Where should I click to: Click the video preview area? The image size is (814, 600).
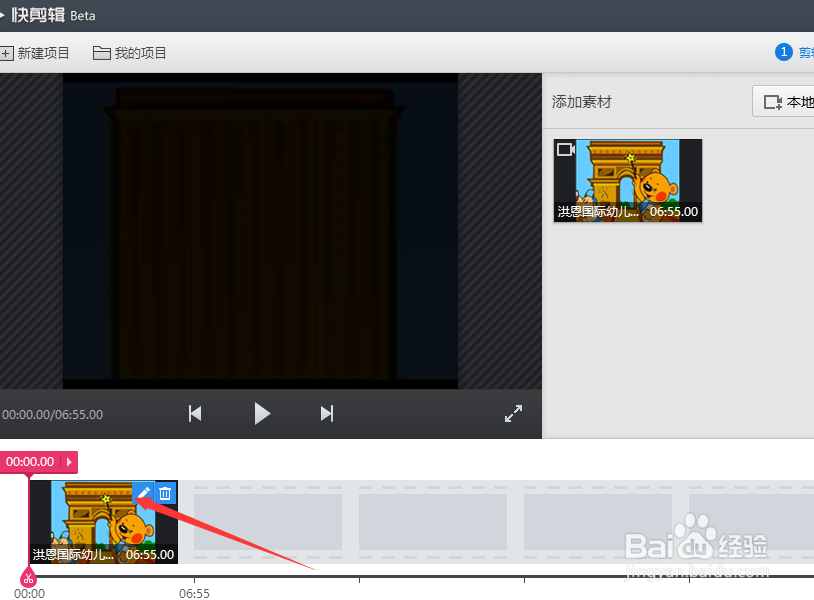[x=260, y=230]
